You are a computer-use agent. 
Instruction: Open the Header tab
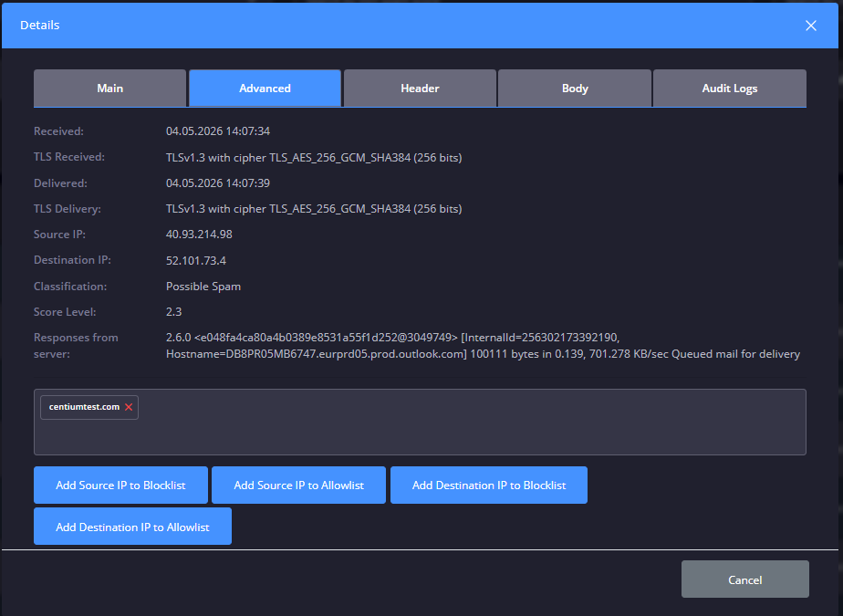point(420,89)
